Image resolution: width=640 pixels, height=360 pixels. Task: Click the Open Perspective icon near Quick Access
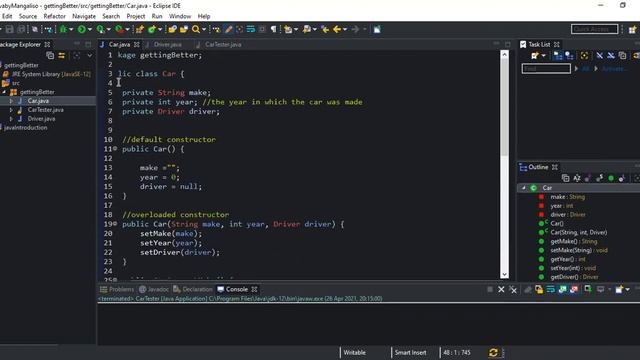tap(633, 29)
